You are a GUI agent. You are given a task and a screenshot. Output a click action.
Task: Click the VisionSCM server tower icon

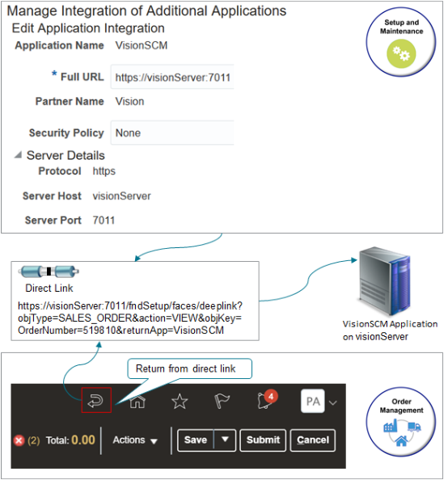[x=385, y=281]
